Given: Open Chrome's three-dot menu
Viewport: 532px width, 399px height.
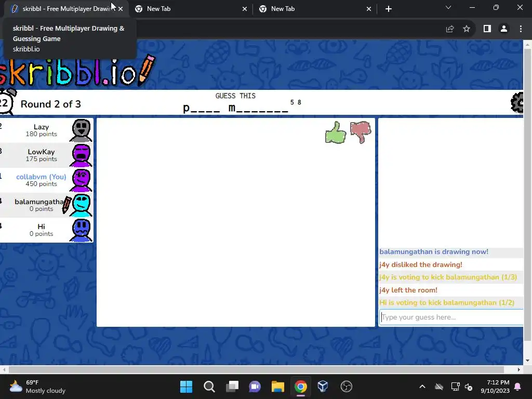Looking at the screenshot, I should [521, 29].
